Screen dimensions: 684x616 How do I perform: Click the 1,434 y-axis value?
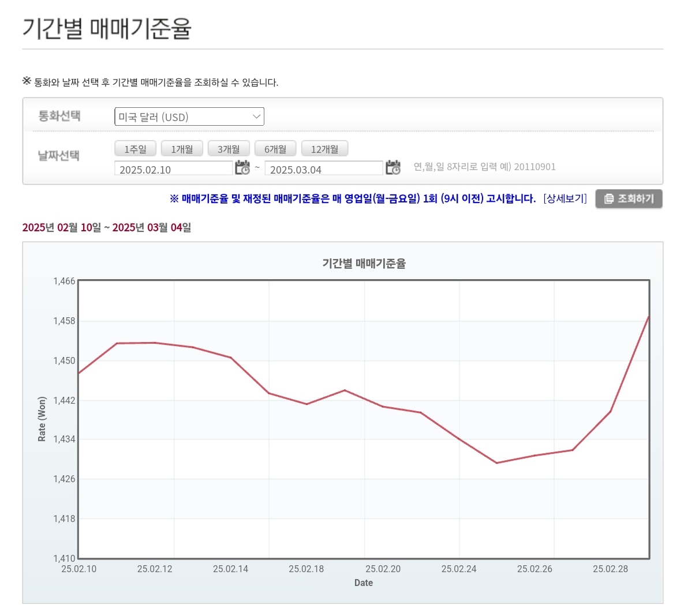point(64,439)
